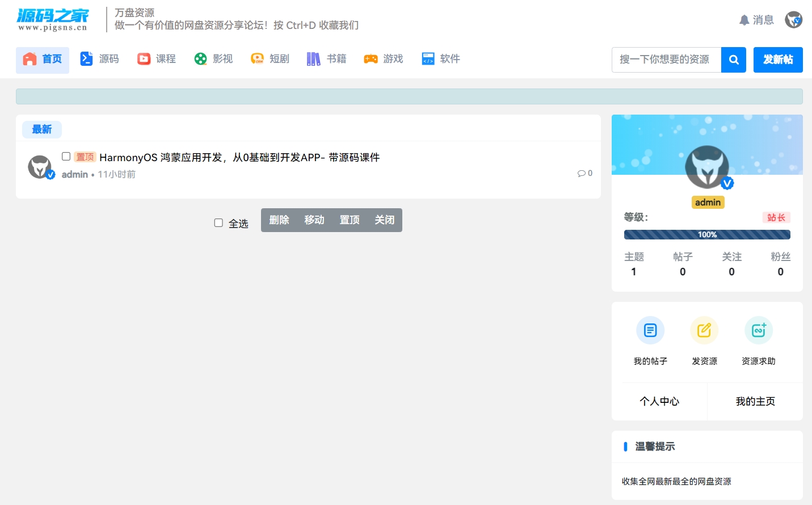Switch to the 最新 tab
Image resolution: width=812 pixels, height=505 pixels.
pos(41,129)
